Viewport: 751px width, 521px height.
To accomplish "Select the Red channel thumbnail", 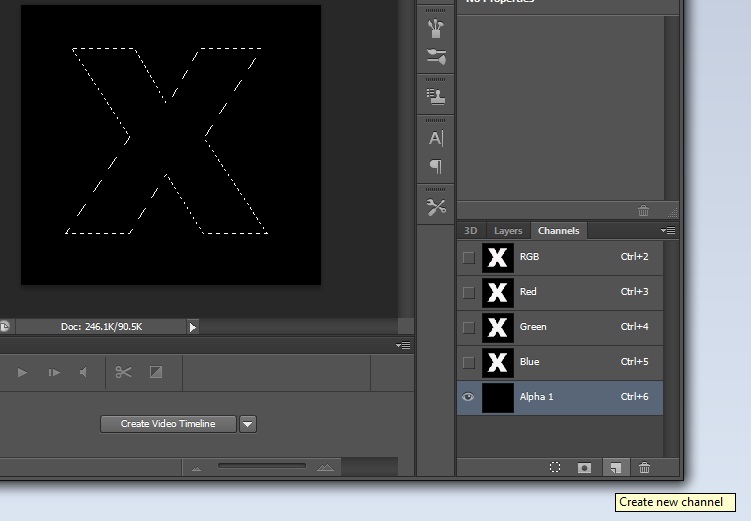I will 498,293.
